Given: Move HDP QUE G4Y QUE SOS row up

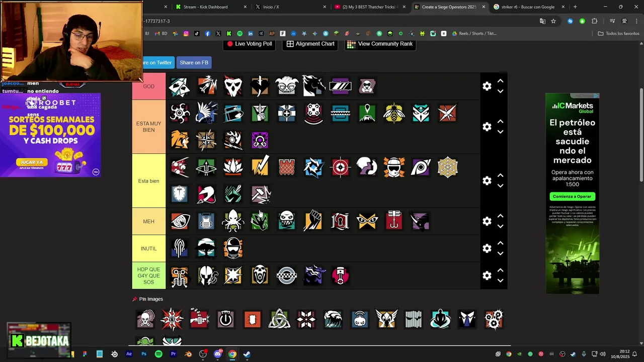Looking at the screenshot, I should (500, 270).
